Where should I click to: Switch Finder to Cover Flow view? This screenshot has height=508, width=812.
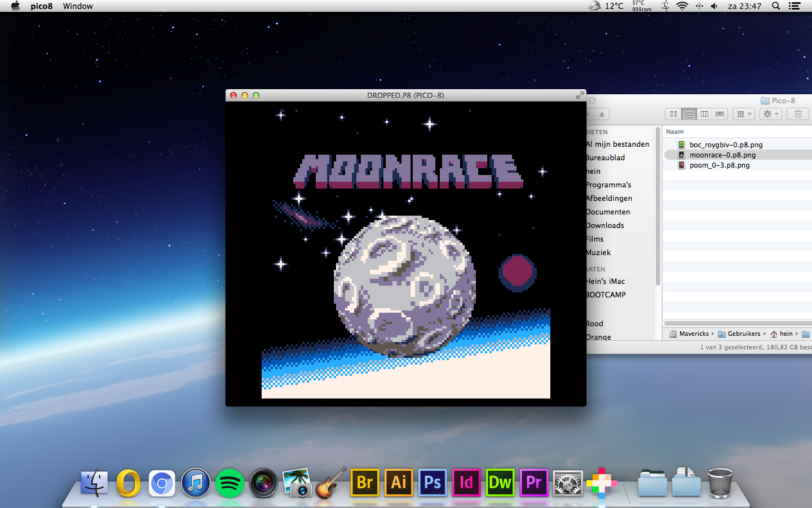720,114
